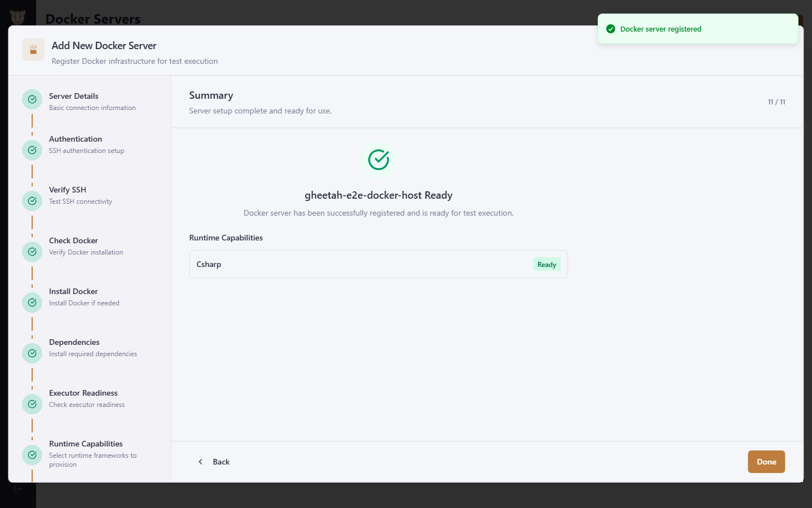The image size is (812, 508).
Task: Click 'Select runtime frameworks to provision' description
Action: click(x=92, y=460)
